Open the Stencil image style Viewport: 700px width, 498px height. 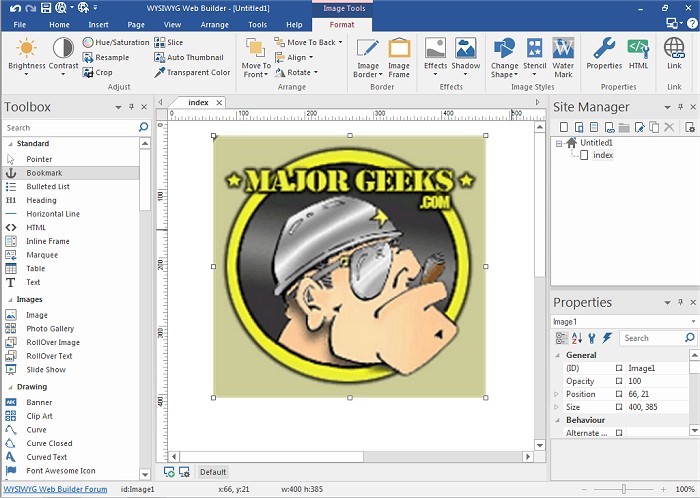tap(535, 57)
